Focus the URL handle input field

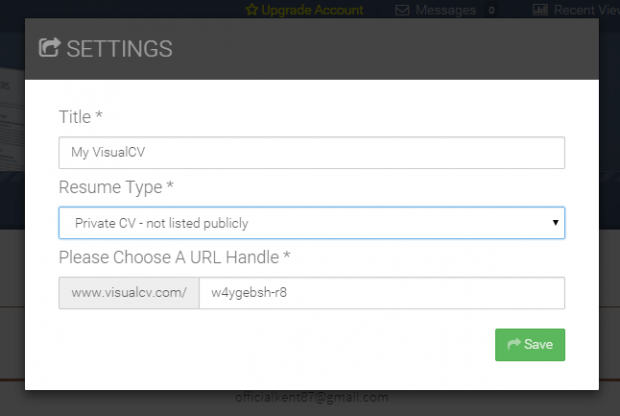(x=382, y=293)
